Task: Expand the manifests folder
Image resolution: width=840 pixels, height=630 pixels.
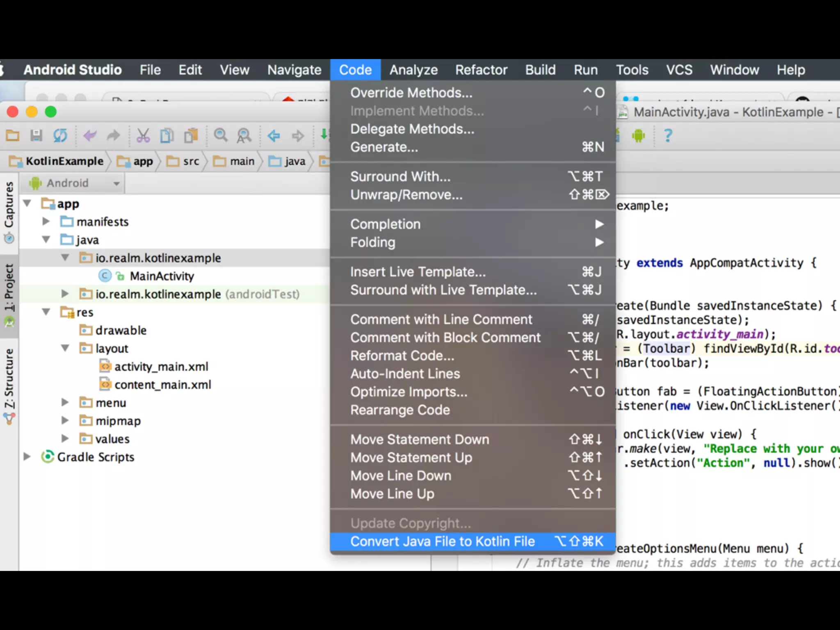Action: pos(46,221)
